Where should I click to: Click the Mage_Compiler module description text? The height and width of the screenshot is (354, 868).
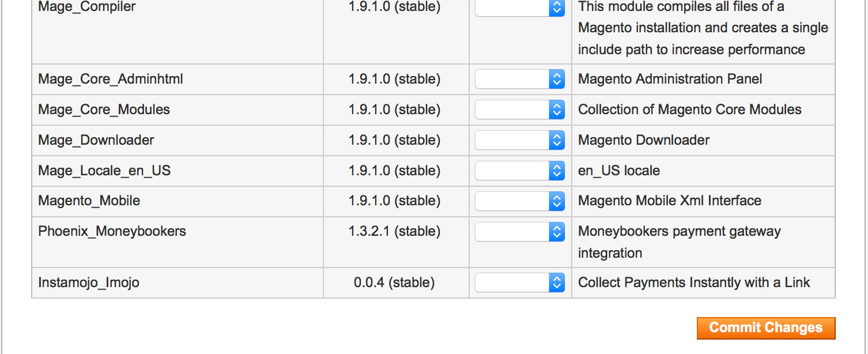[x=703, y=28]
